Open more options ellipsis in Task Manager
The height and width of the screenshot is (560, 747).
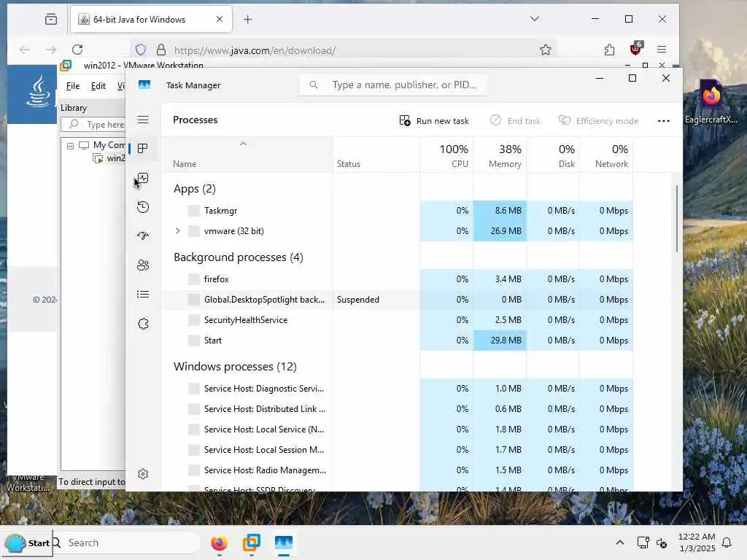click(x=664, y=121)
